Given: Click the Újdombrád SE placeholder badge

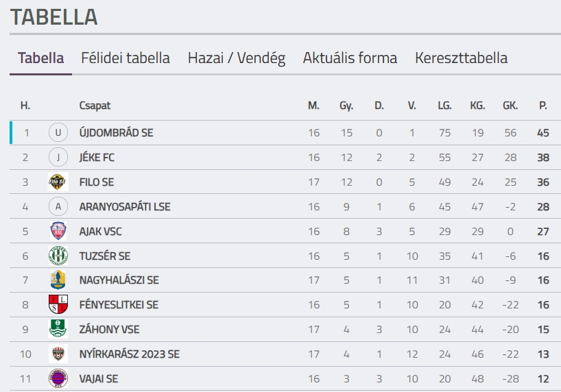Looking at the screenshot, I should pos(58,133).
